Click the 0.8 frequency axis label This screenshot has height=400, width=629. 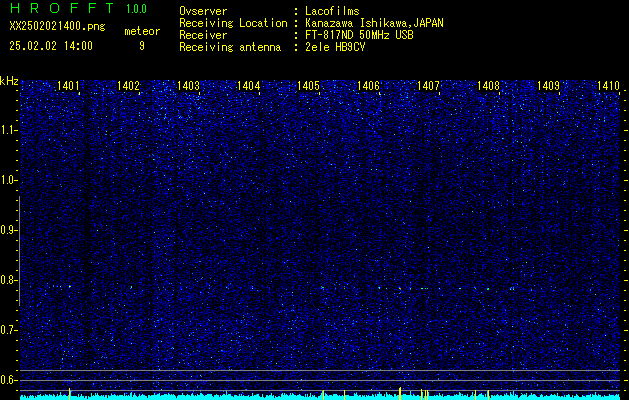click(8, 280)
